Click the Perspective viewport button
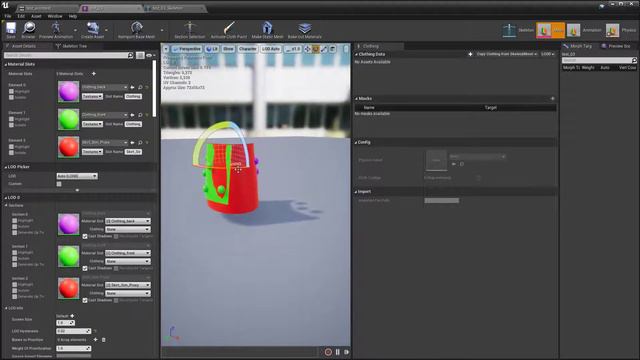Screen dimensions: 640x360 (x=187, y=49)
